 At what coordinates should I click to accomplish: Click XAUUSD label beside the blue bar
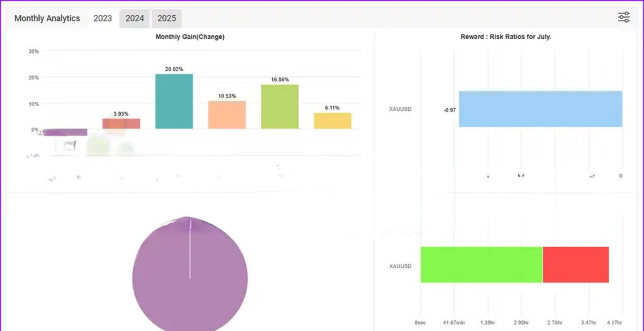(x=400, y=109)
